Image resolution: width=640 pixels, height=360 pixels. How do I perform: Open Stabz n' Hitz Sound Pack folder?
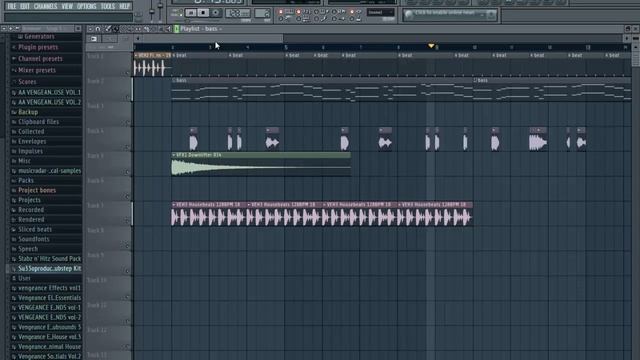pyautogui.click(x=49, y=259)
